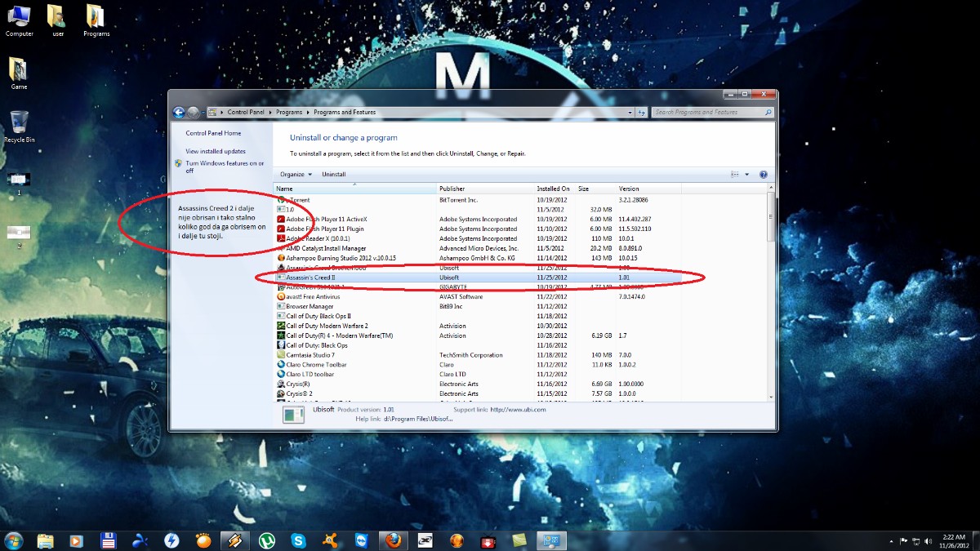Open the Daemon Tools lightning icon in taskbar

(x=171, y=540)
